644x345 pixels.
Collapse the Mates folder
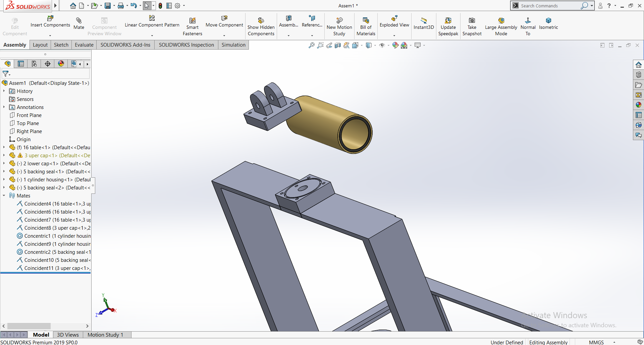pyautogui.click(x=4, y=195)
